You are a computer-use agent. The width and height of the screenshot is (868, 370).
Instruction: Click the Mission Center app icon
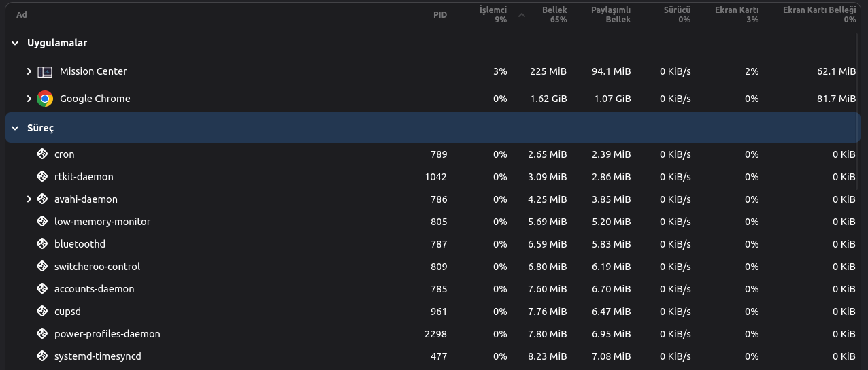point(45,71)
